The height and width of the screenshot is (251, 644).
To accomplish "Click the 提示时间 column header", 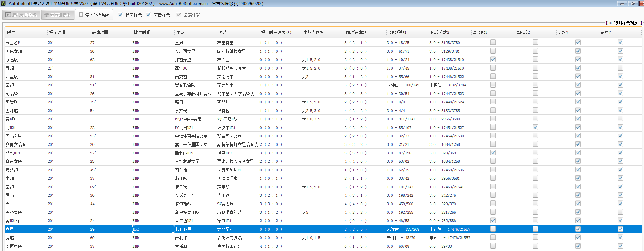I will click(58, 33).
